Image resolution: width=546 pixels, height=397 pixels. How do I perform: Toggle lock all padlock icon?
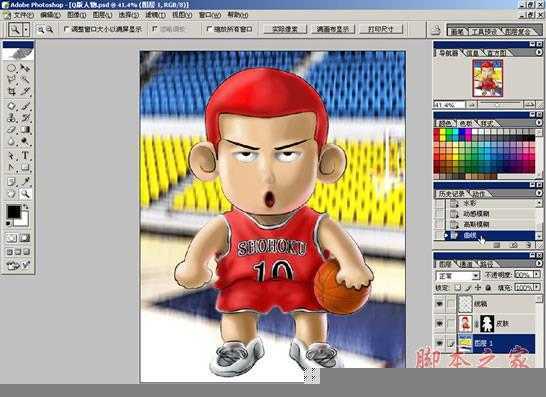(x=488, y=288)
